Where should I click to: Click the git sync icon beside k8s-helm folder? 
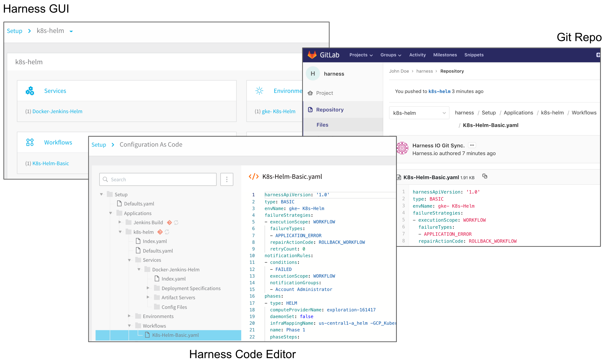160,232
